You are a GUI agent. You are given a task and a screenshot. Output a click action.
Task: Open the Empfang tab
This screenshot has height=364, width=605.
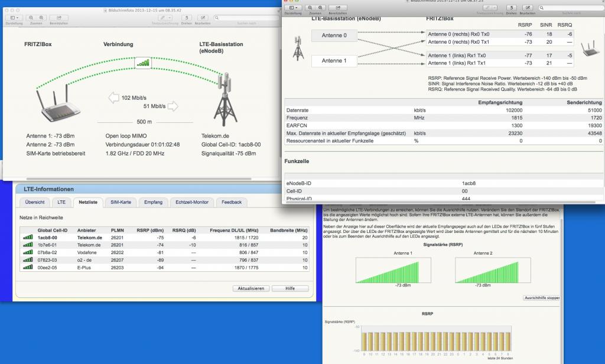153,202
